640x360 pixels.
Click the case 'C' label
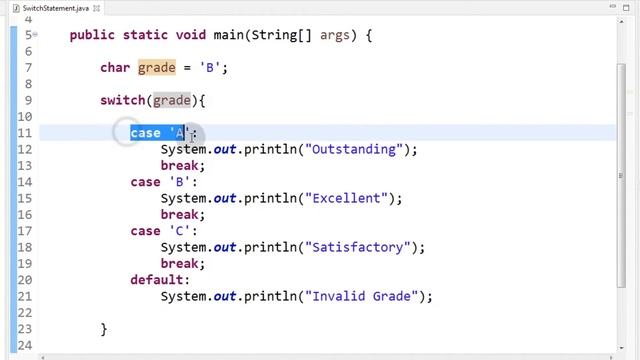[x=164, y=231]
